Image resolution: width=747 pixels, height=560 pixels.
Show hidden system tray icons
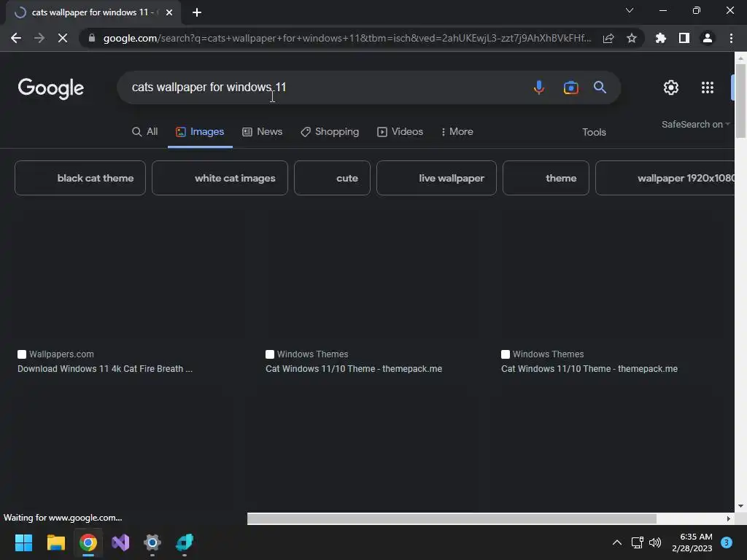click(617, 542)
